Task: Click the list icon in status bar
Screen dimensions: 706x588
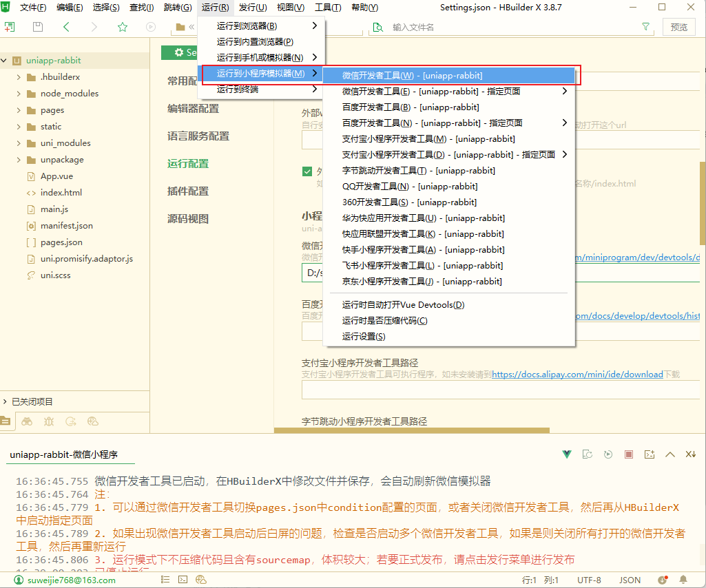Action: click(165, 580)
